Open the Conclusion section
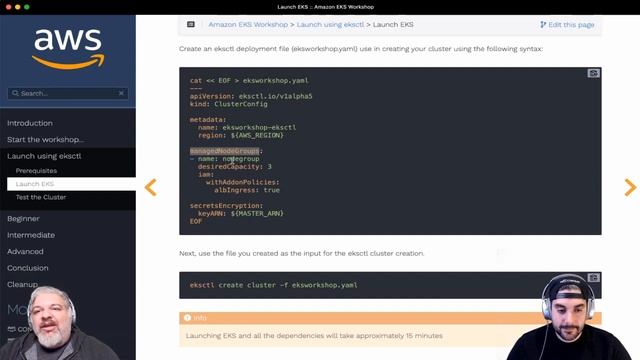 [x=27, y=268]
